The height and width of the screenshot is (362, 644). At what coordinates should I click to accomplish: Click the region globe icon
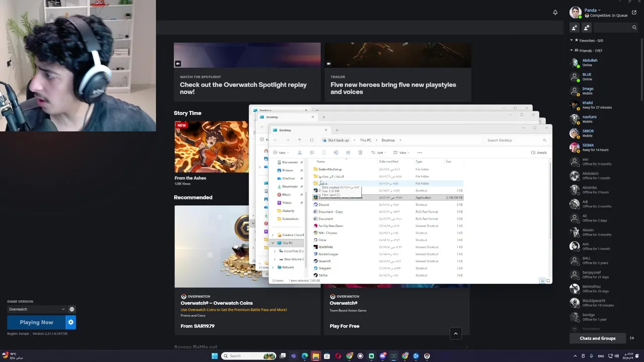point(71,309)
